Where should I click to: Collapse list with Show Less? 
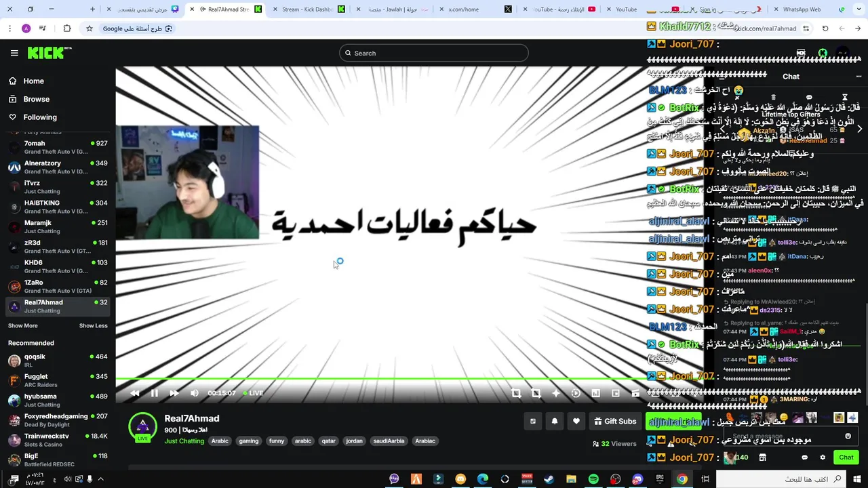tap(94, 326)
